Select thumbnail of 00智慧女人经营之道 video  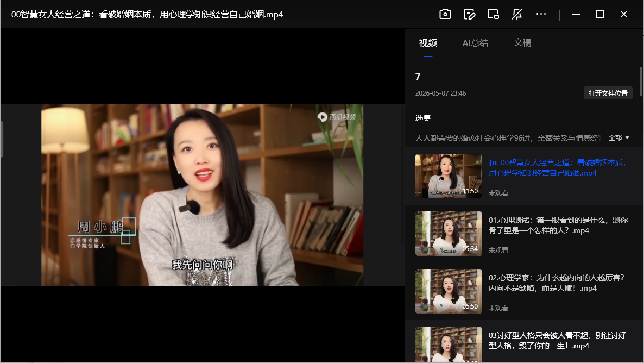449,176
